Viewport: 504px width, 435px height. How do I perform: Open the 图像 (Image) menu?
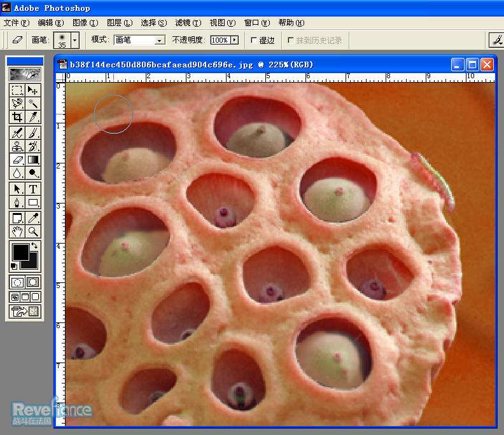[x=85, y=23]
